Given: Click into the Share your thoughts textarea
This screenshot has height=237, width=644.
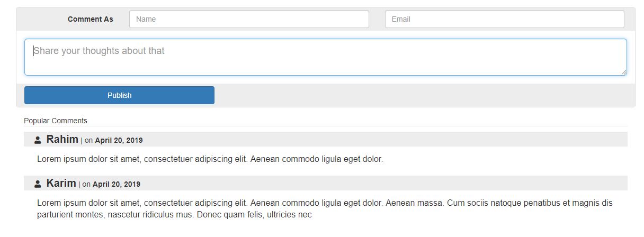Looking at the screenshot, I should coord(325,57).
